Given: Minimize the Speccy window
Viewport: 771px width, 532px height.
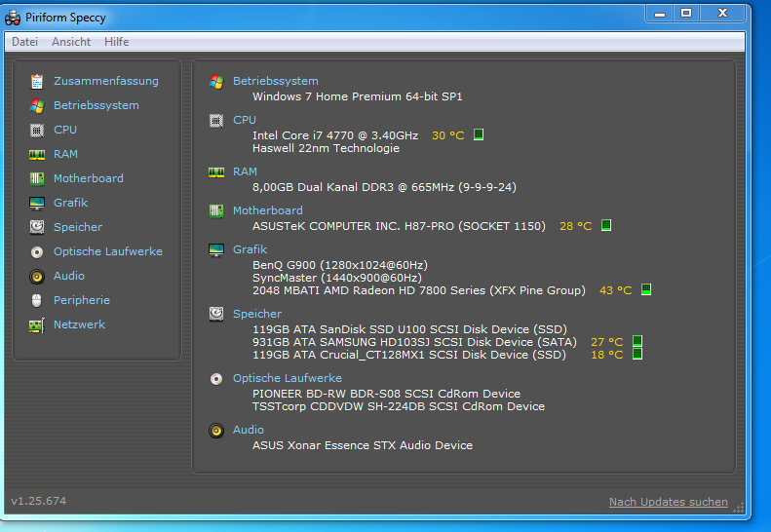Looking at the screenshot, I should coord(660,14).
